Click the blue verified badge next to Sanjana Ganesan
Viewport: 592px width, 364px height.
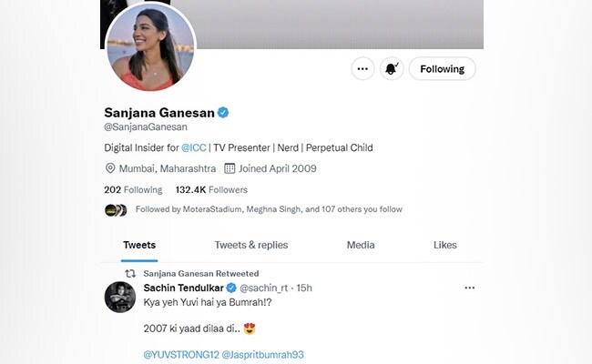(x=223, y=113)
